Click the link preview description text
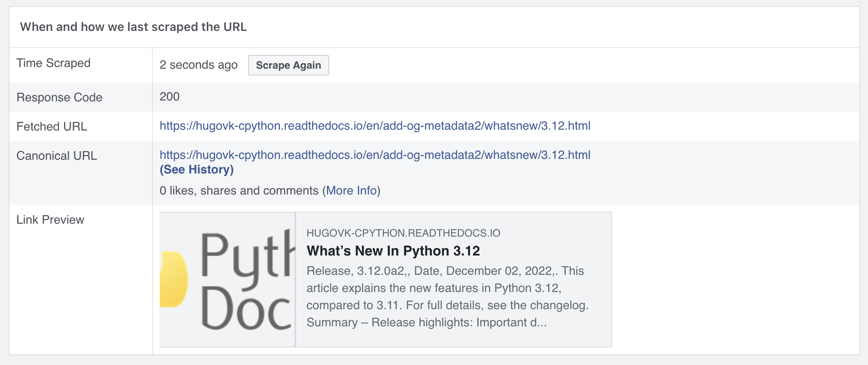Viewport: 868px width, 365px height. [448, 297]
